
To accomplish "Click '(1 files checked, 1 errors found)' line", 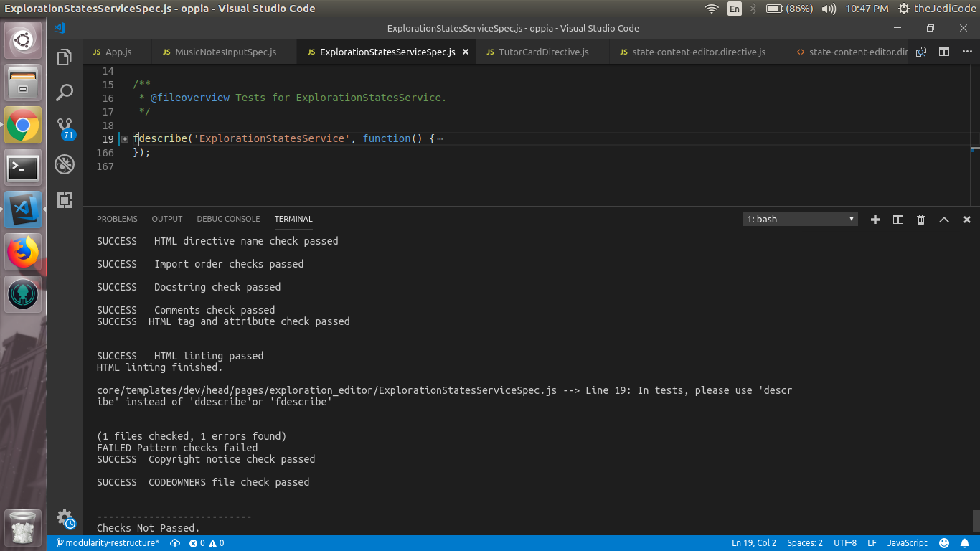I will pyautogui.click(x=192, y=436).
